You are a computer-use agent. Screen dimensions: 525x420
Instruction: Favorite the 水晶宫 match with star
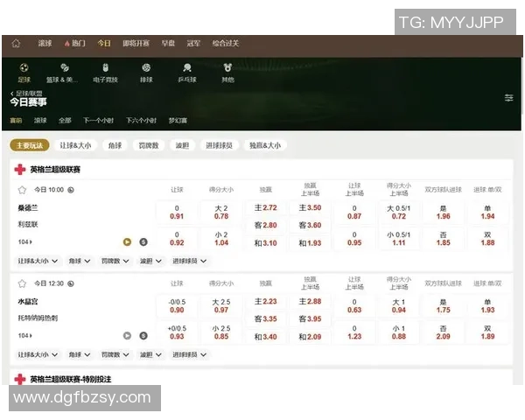coord(22,283)
